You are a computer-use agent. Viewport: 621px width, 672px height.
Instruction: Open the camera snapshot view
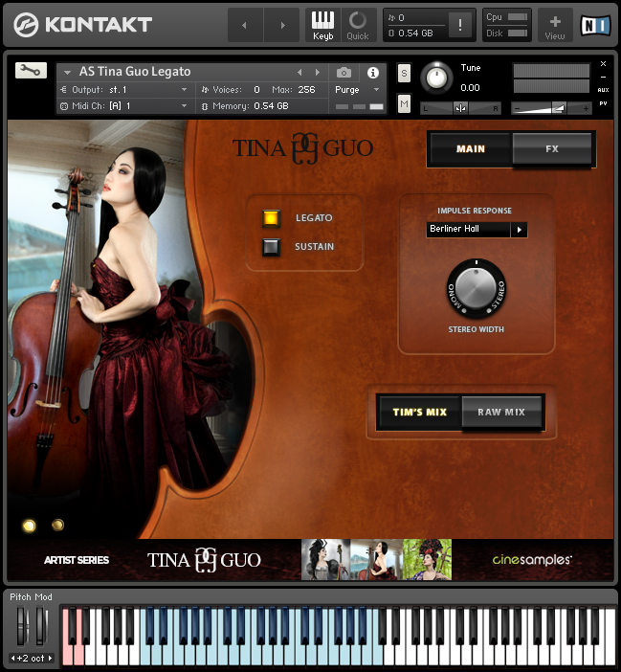pyautogui.click(x=344, y=73)
